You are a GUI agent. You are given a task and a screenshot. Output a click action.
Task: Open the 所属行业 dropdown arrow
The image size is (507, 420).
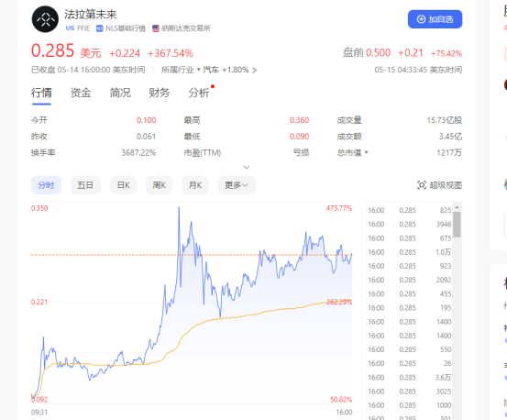click(199, 69)
